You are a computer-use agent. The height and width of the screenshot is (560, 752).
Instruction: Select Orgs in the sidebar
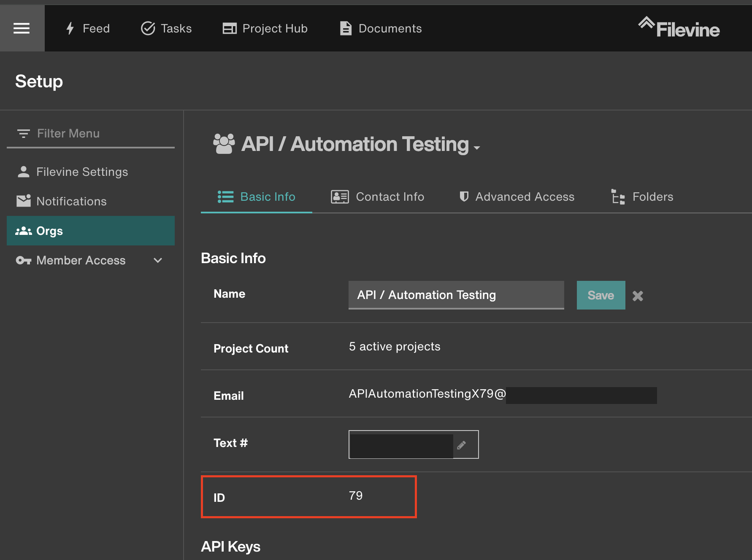pos(91,231)
